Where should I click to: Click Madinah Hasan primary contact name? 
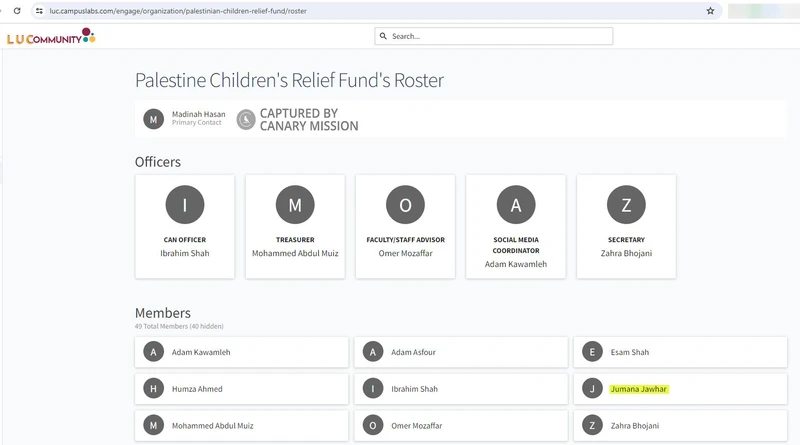pyautogui.click(x=198, y=114)
